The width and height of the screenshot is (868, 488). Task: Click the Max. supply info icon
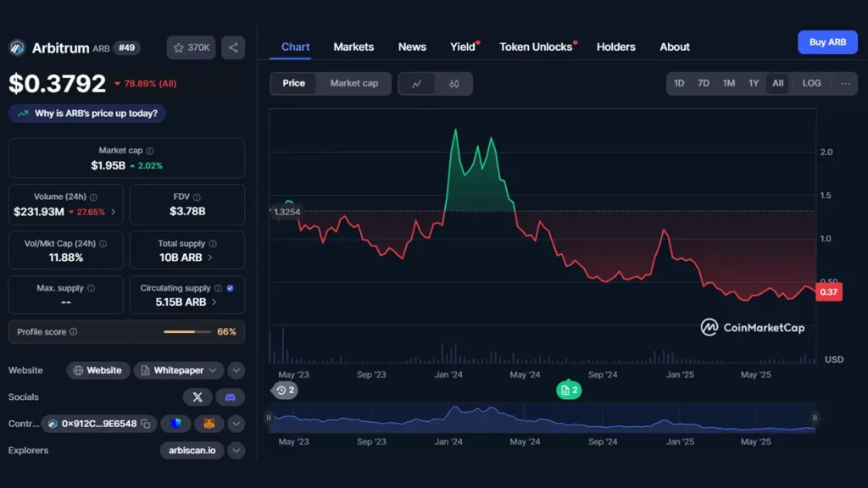pyautogui.click(x=92, y=288)
